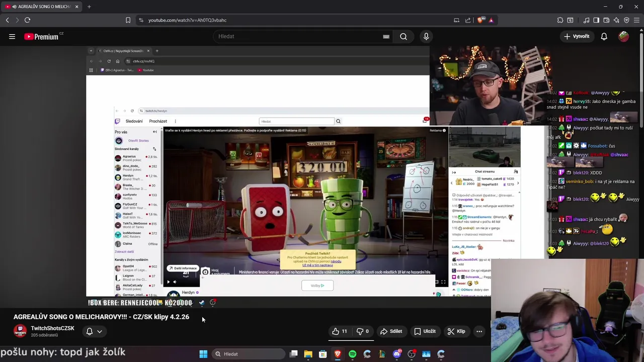
Task: Collapse the Pro vás sidebar in the Twitch video
Action: coord(155,132)
